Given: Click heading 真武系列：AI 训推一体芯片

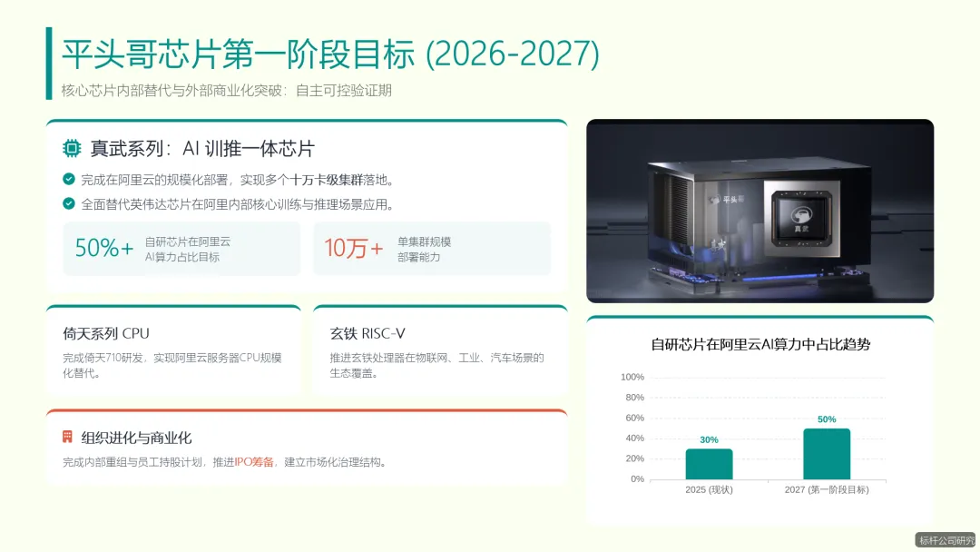Looking at the screenshot, I should 202,149.
